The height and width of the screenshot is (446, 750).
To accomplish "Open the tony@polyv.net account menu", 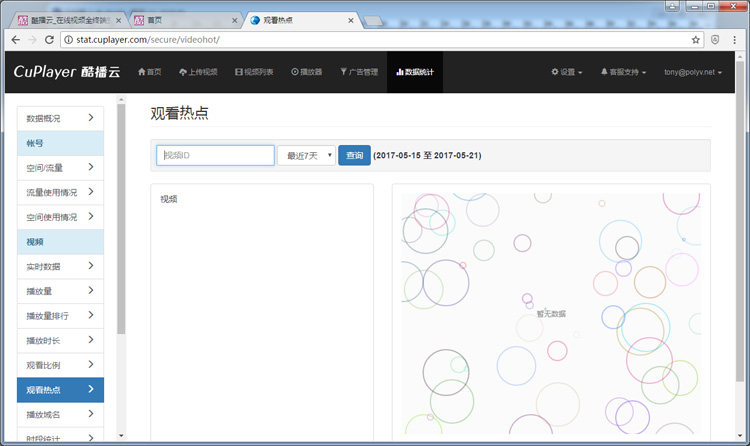I will pos(696,72).
